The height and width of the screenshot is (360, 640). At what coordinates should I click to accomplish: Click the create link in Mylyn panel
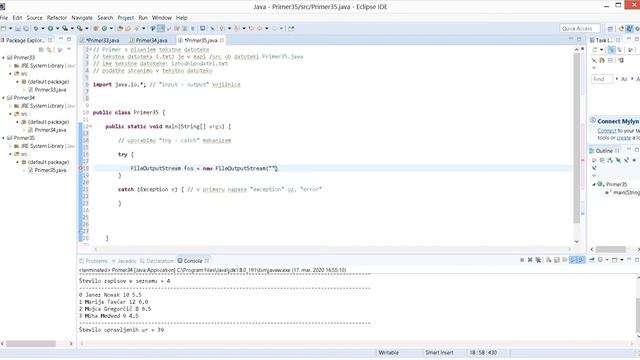point(623,138)
